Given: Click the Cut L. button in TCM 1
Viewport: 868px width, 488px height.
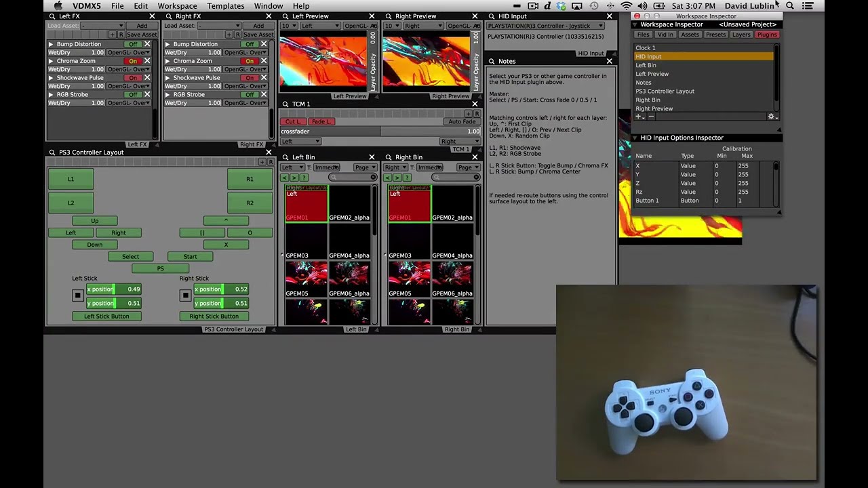Looking at the screenshot, I should (x=294, y=122).
